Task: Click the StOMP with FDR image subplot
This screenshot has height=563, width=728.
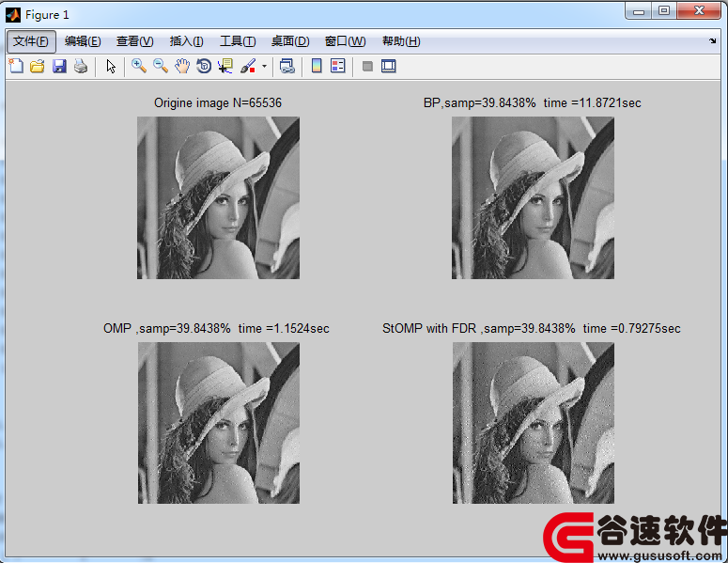Action: [x=534, y=423]
